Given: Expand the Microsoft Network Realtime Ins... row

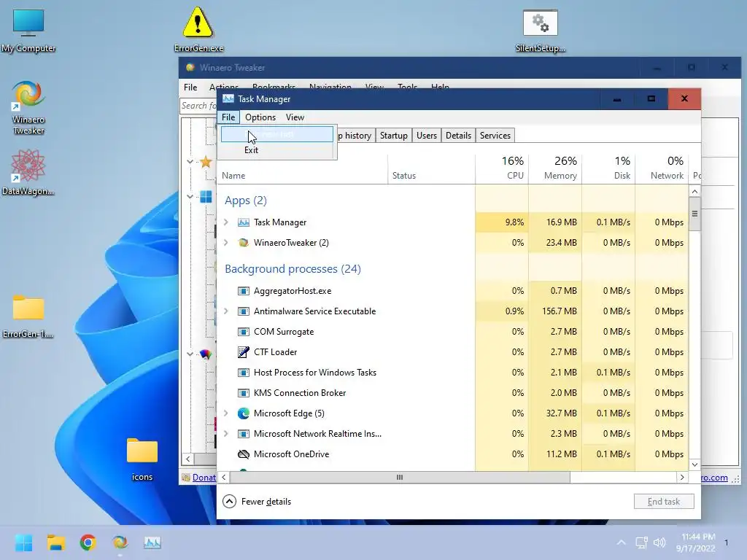Looking at the screenshot, I should coord(226,434).
